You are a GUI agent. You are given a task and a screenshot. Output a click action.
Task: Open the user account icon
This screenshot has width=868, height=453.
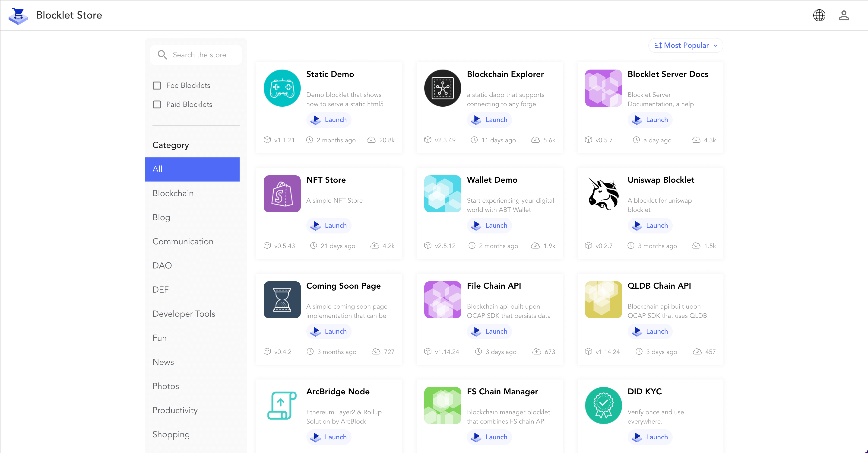[843, 15]
